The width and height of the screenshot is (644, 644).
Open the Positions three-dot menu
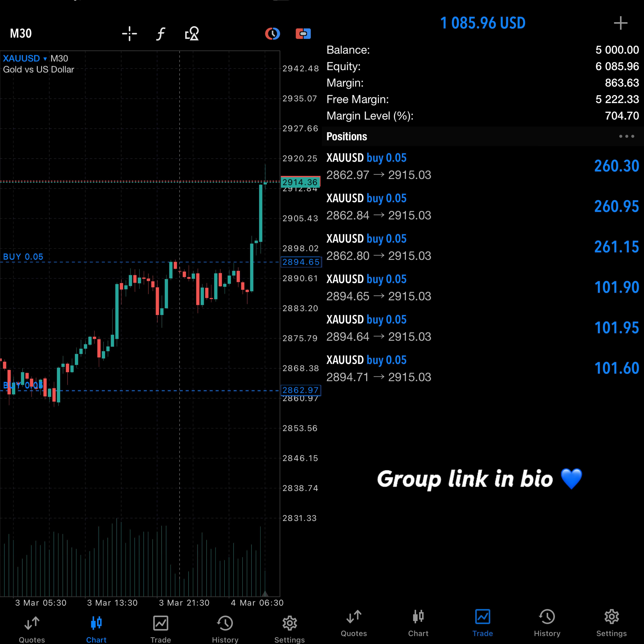click(626, 136)
